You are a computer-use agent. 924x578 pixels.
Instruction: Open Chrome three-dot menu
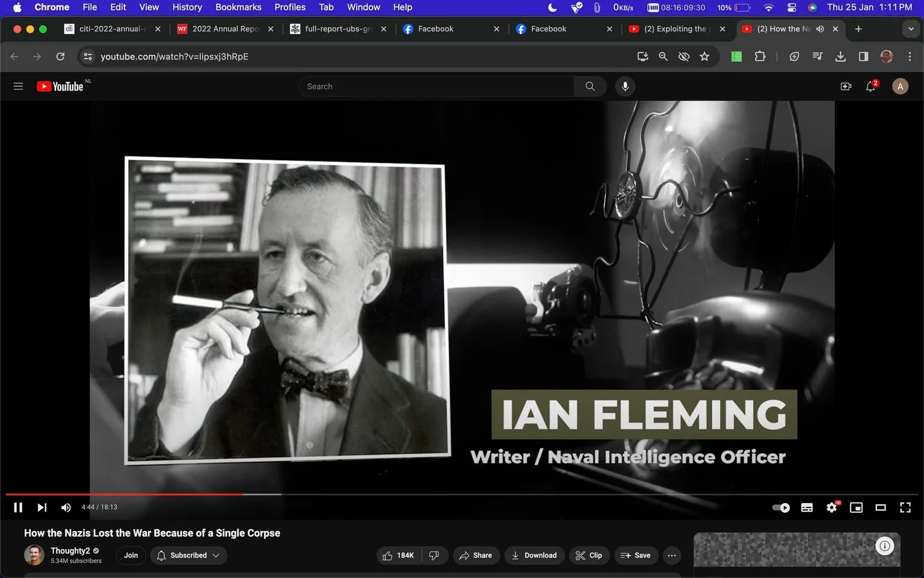tap(910, 56)
